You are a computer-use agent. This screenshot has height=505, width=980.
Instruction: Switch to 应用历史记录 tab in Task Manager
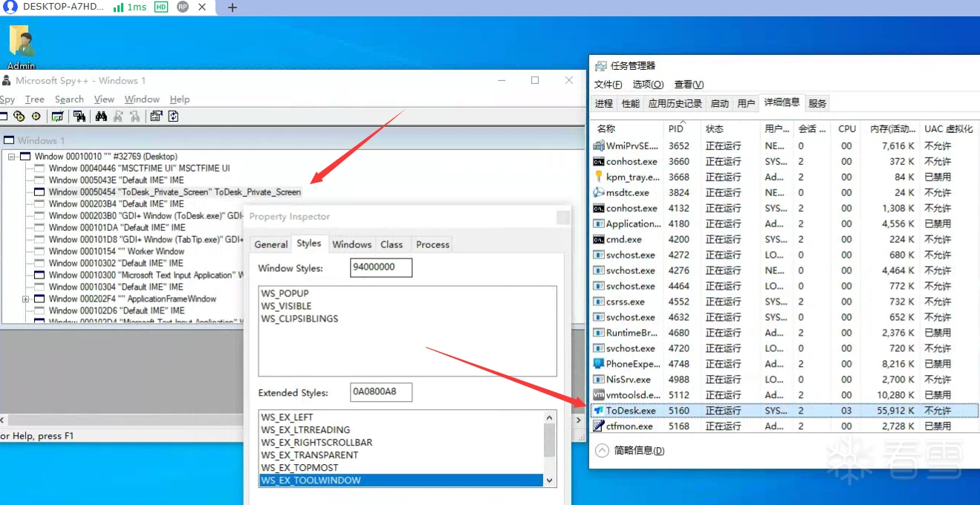[675, 103]
